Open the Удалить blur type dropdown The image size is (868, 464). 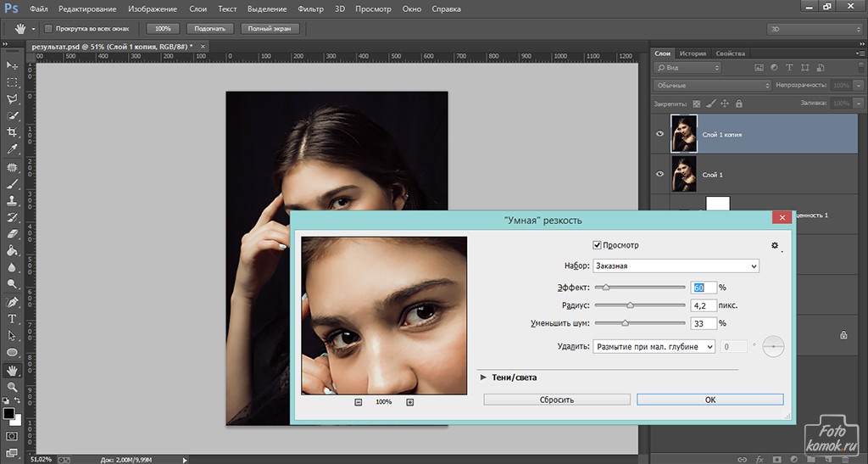pyautogui.click(x=654, y=346)
